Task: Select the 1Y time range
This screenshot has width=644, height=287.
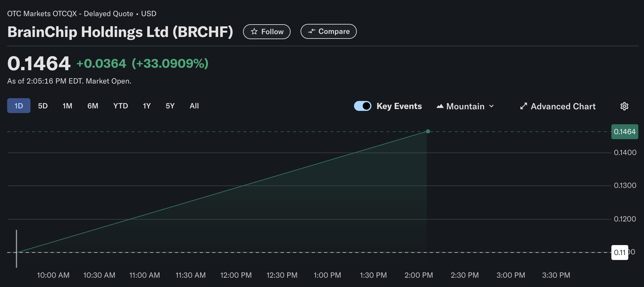Action: [147, 106]
